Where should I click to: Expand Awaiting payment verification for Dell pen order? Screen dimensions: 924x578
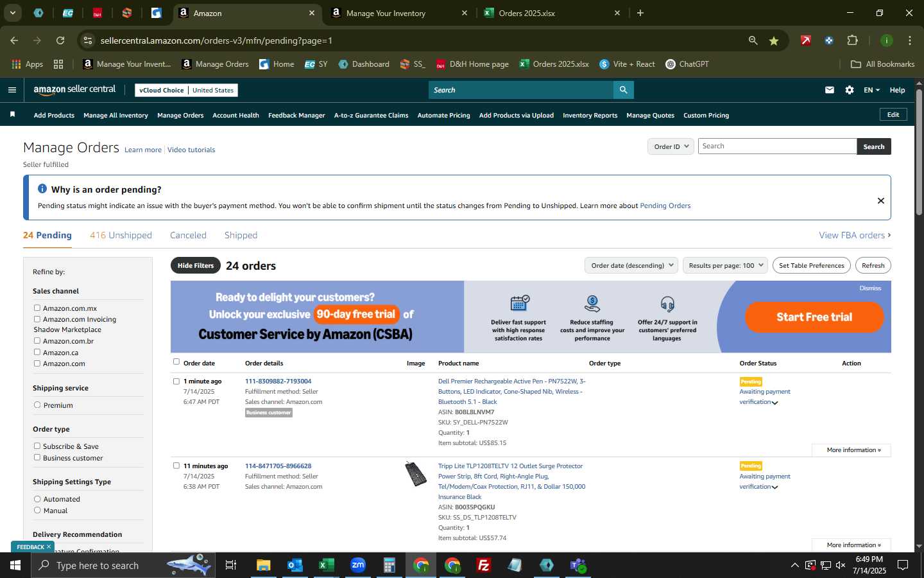[765, 397]
